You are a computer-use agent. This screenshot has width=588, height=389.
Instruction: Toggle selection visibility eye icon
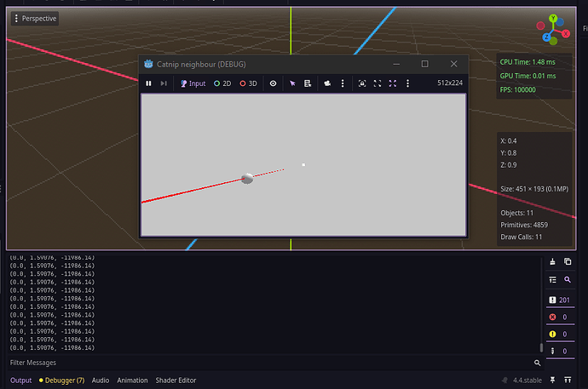coord(273,83)
